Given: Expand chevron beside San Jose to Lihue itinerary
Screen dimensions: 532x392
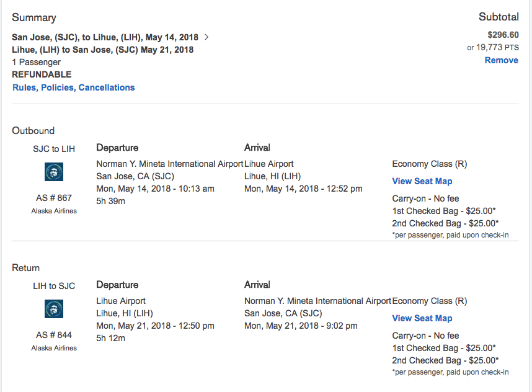Looking at the screenshot, I should tap(206, 37).
